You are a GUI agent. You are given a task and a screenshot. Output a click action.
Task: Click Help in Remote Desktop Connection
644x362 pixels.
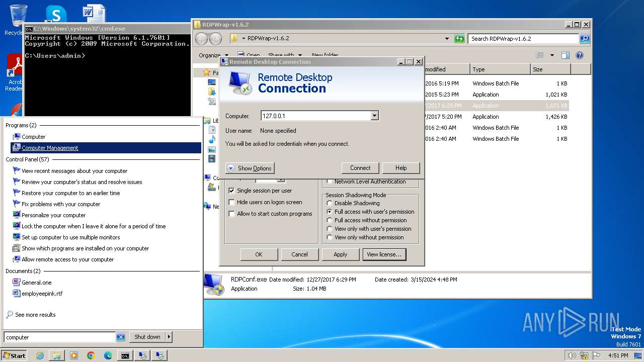(401, 168)
